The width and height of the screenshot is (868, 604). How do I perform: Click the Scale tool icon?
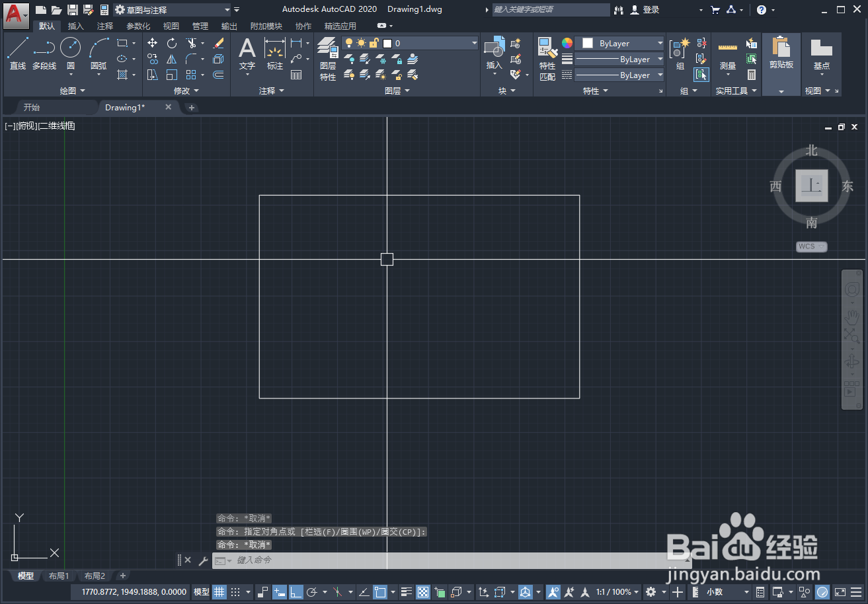tap(172, 75)
